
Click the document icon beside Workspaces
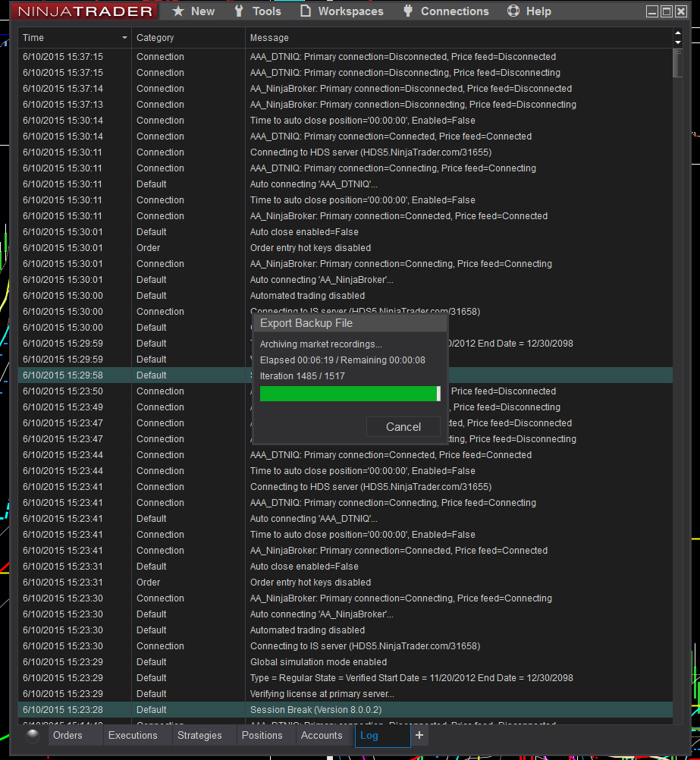point(305,11)
